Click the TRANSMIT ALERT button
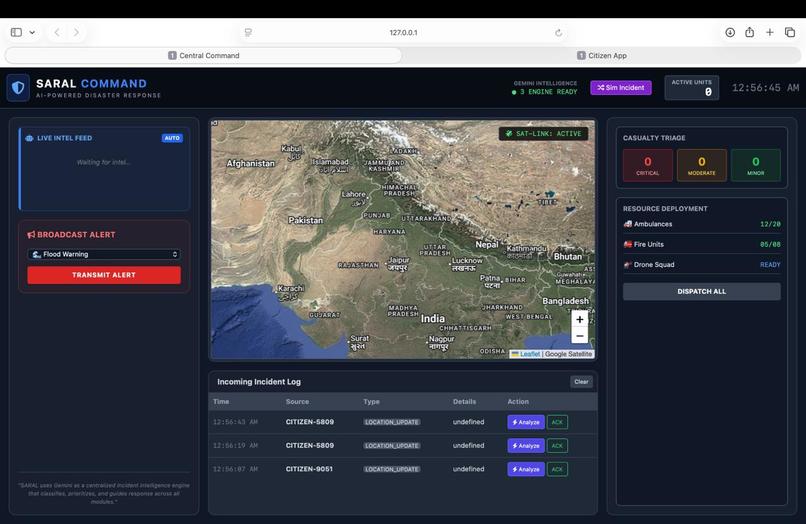Viewport: 806px width, 524px height. [x=104, y=275]
